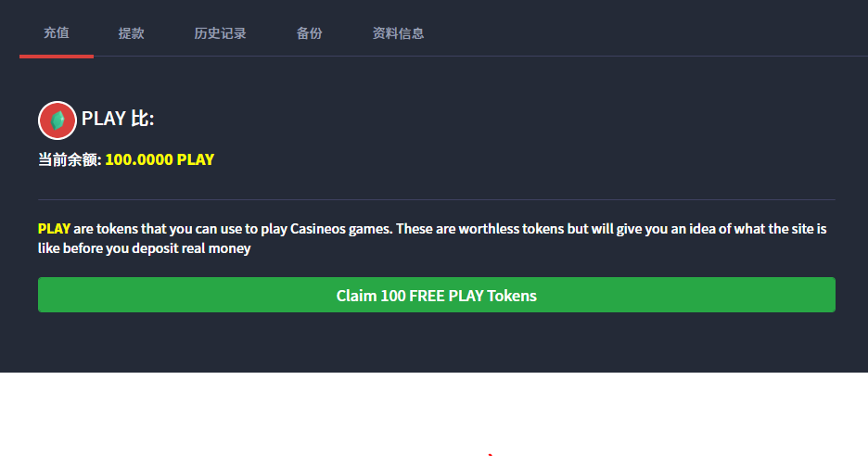
Task: Select the active 充值 deposit tab
Action: [x=57, y=32]
